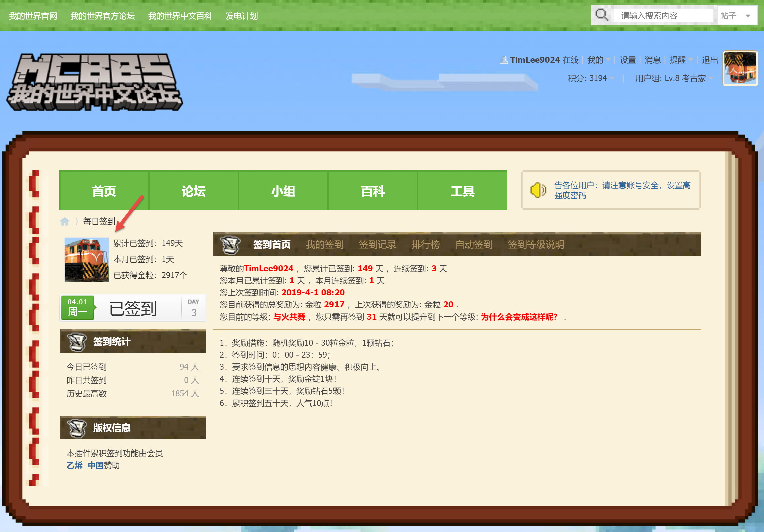This screenshot has height=532, width=764.
Task: Click the home breadcrumb icon
Action: (64, 221)
